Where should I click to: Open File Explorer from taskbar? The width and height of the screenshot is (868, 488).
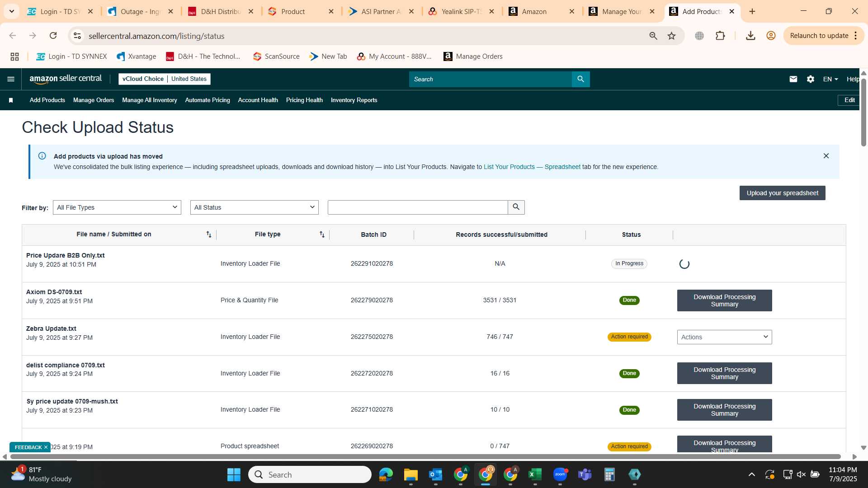coord(410,475)
